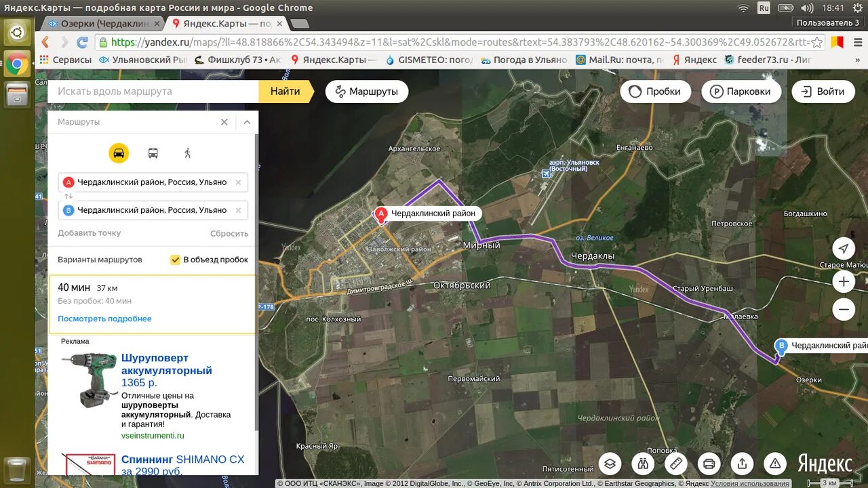This screenshot has height=488, width=868.
Task: Open the map layers selector
Action: point(610,464)
